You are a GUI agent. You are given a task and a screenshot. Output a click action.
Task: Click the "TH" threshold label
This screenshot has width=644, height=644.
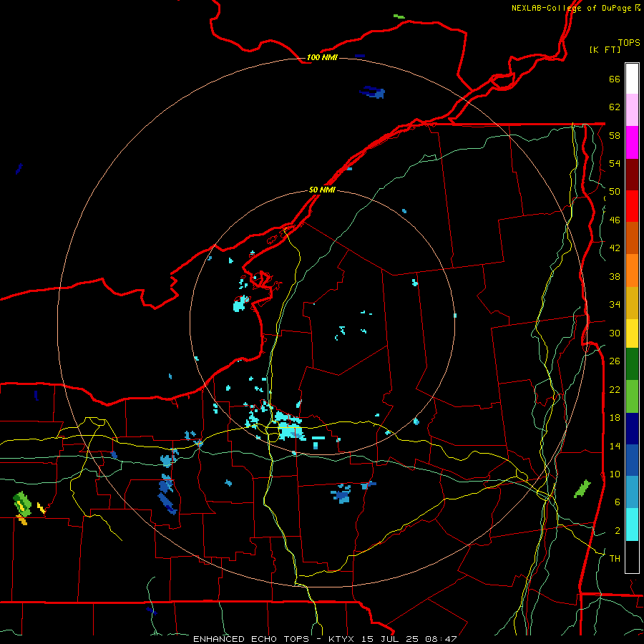pos(615,559)
